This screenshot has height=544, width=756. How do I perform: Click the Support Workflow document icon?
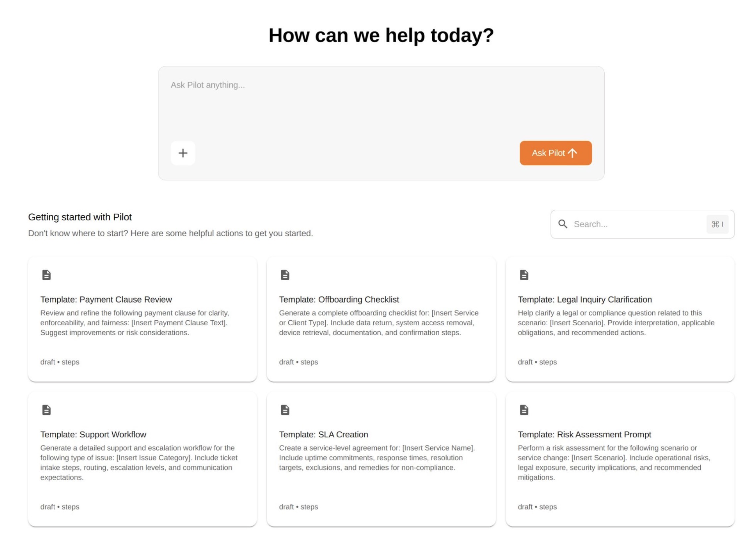point(46,410)
